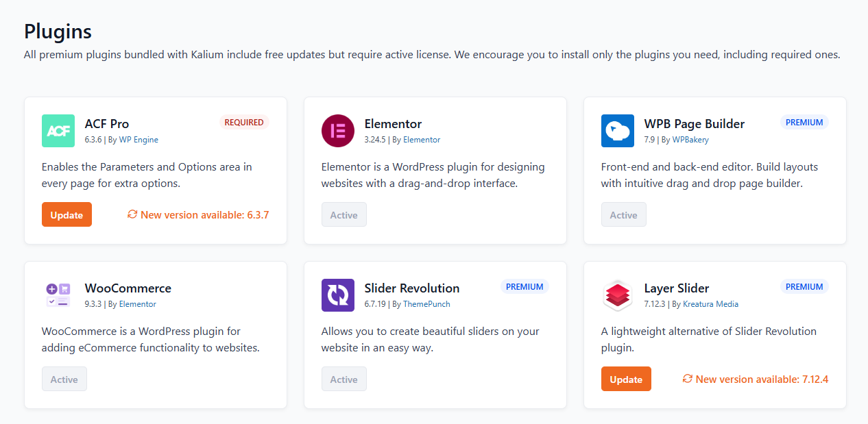The width and height of the screenshot is (868, 424).
Task: Click Active button on WPB Page Builder
Action: [x=624, y=214]
